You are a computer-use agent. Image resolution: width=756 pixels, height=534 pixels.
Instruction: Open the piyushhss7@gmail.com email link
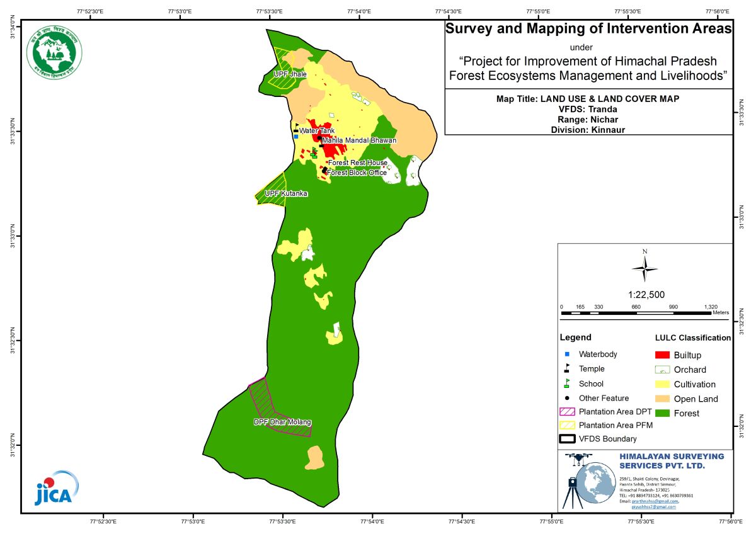coord(653,506)
